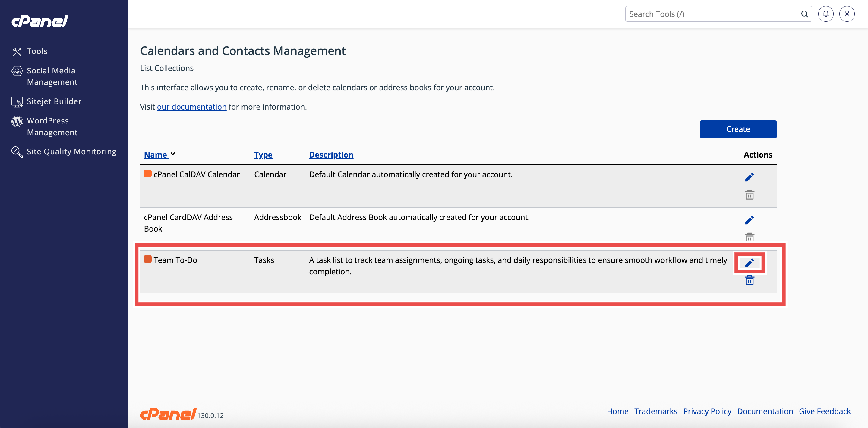Viewport: 868px width, 428px height.
Task: Click the search magnifier icon
Action: click(x=804, y=14)
